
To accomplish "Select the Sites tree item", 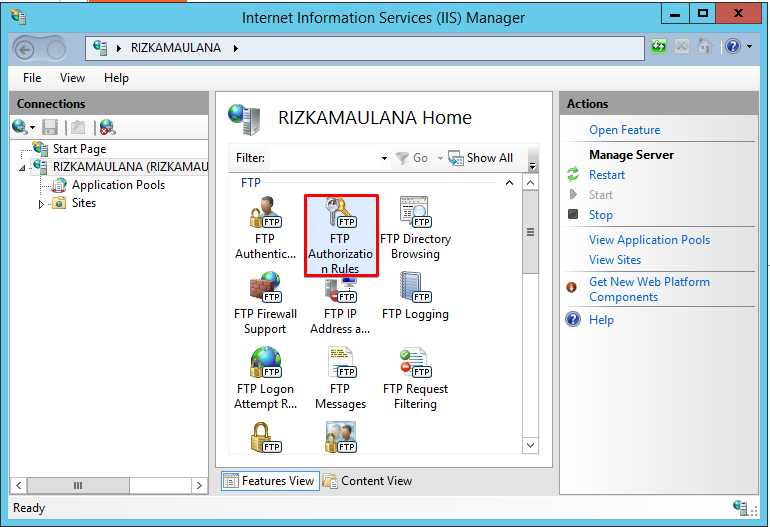I will click(83, 203).
